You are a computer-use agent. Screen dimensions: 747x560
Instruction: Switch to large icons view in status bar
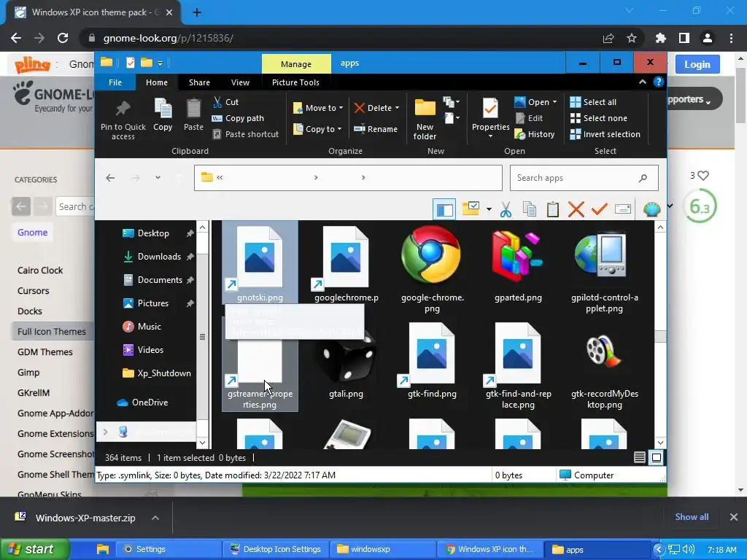(657, 458)
